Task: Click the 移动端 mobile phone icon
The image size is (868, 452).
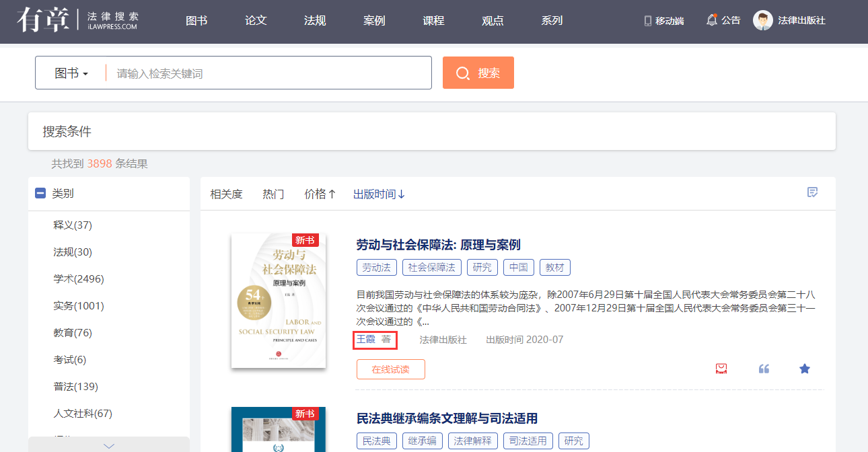Action: click(x=648, y=21)
